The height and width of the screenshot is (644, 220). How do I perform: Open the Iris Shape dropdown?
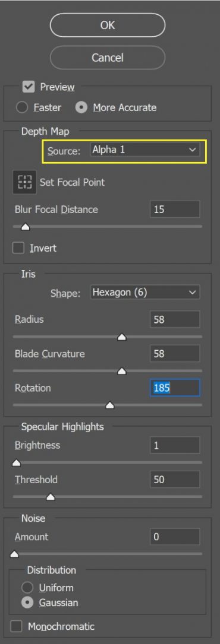[144, 293]
